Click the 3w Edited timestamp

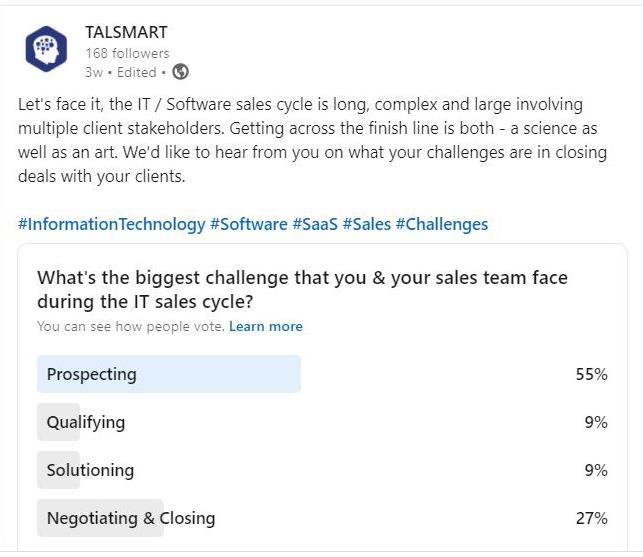(x=120, y=72)
